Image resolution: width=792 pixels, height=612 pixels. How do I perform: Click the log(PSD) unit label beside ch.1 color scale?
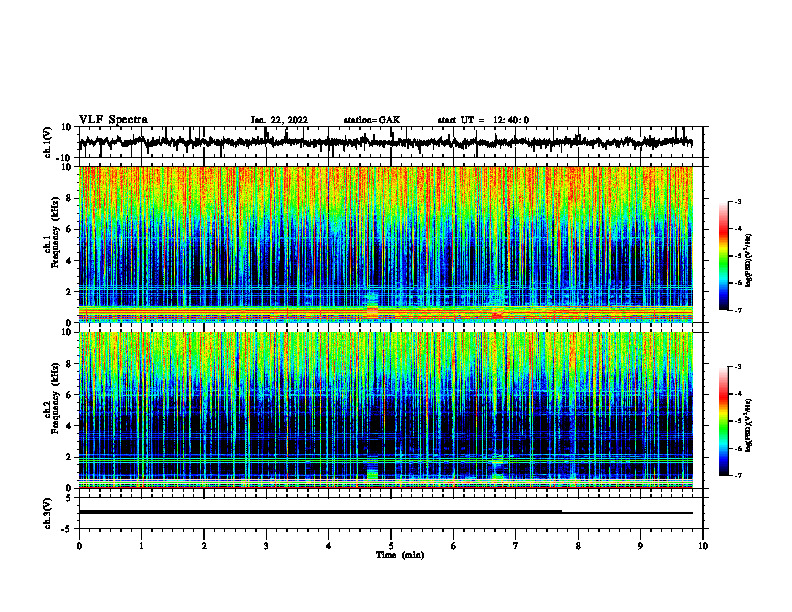click(x=749, y=260)
